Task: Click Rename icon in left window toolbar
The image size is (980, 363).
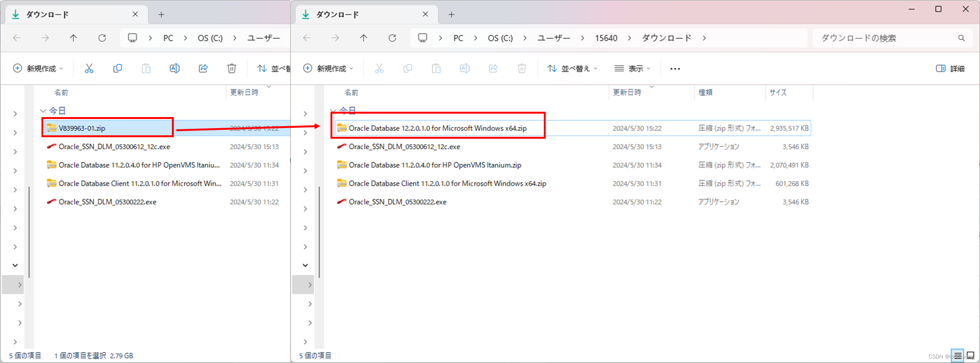Action: click(175, 68)
